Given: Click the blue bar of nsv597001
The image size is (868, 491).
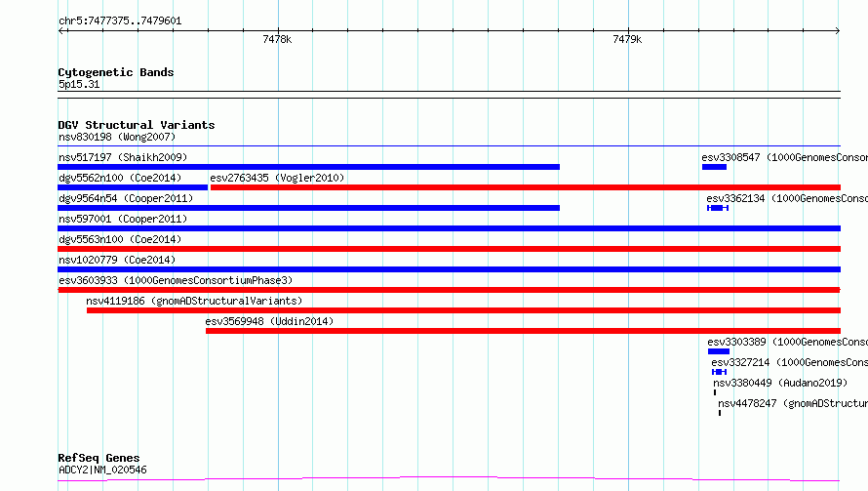Looking at the screenshot, I should 450,228.
